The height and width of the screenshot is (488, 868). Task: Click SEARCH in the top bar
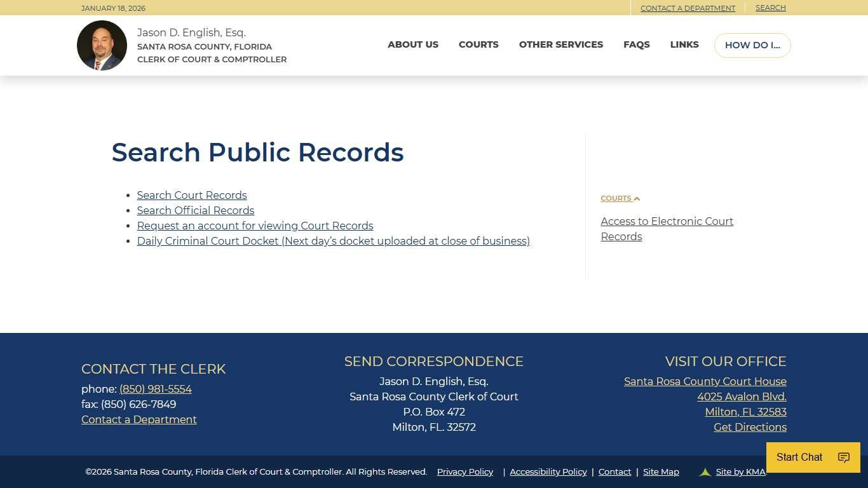tap(770, 8)
